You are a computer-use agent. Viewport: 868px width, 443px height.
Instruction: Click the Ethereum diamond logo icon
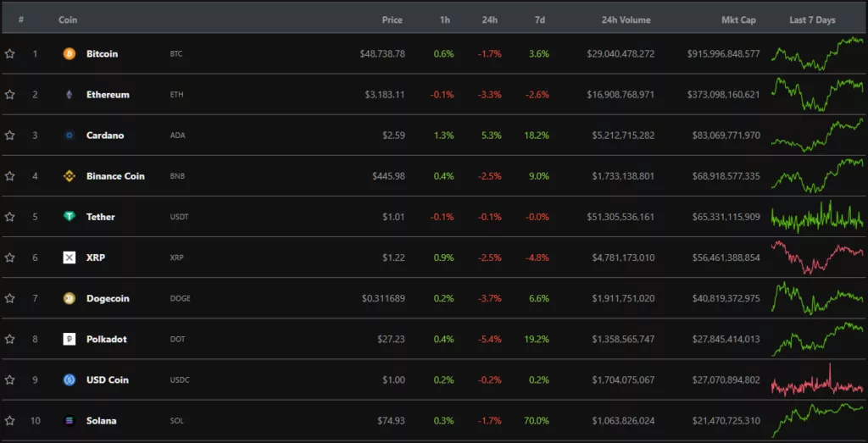click(70, 95)
